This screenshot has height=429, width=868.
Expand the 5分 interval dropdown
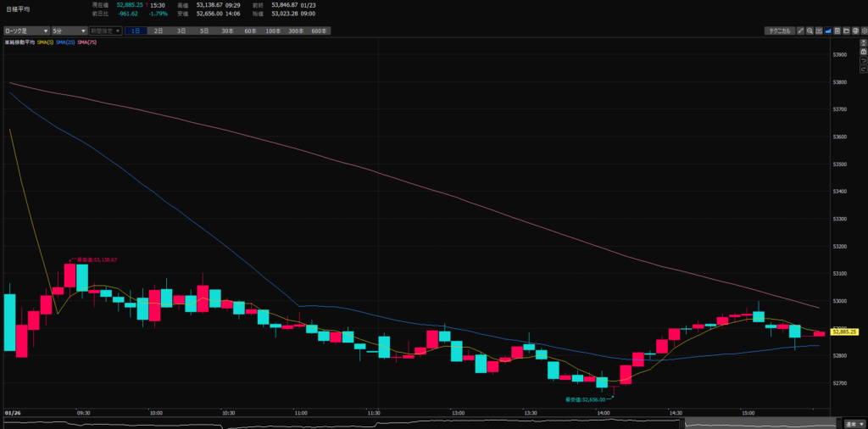(69, 31)
